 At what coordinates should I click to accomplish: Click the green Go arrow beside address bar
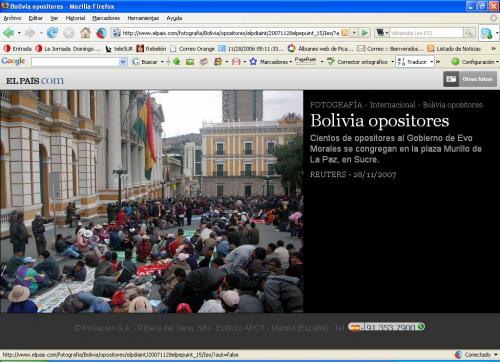pos(365,33)
